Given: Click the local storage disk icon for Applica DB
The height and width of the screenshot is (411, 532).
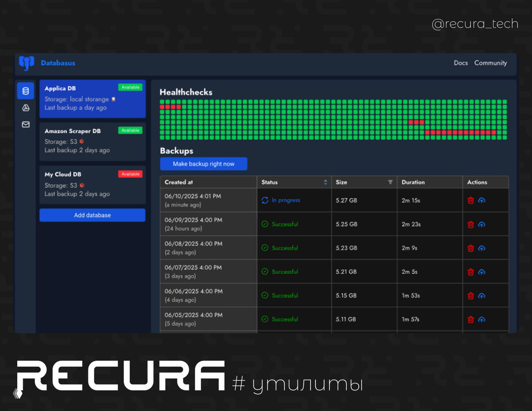Looking at the screenshot, I should point(113,99).
